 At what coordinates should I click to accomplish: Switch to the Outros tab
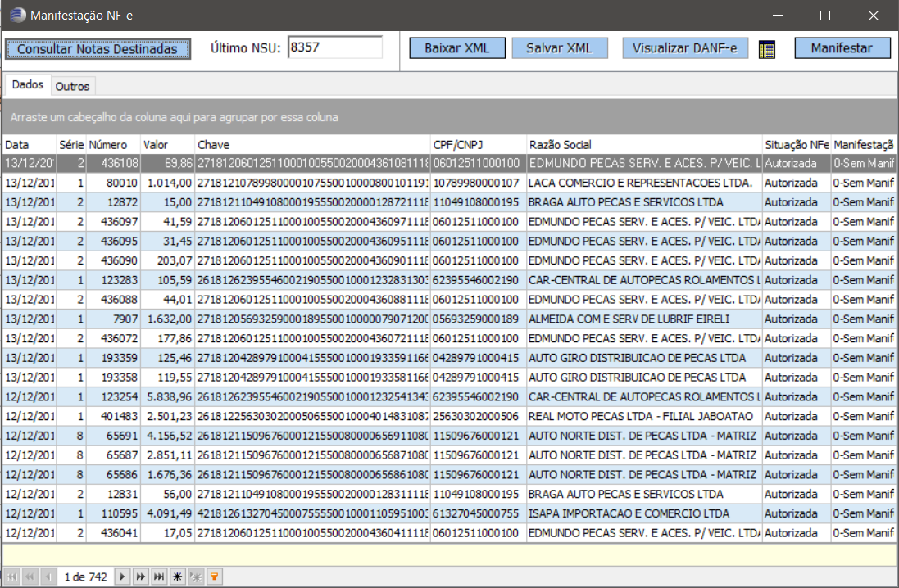pyautogui.click(x=73, y=86)
